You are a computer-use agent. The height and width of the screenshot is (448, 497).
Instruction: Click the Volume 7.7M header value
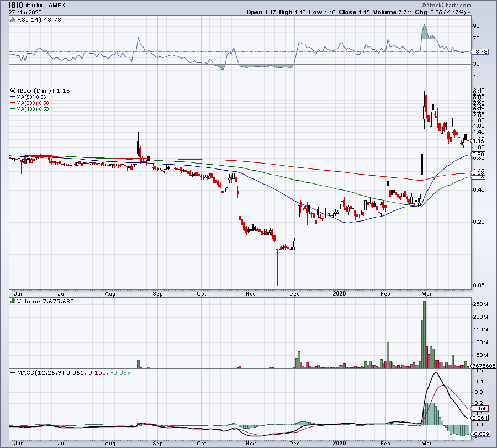(393, 12)
